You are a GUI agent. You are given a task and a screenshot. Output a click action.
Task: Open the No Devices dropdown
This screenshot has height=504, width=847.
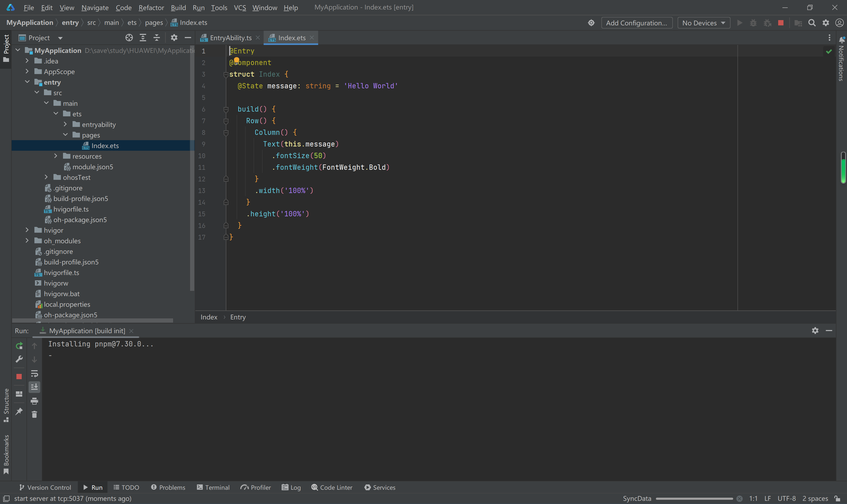(x=704, y=23)
